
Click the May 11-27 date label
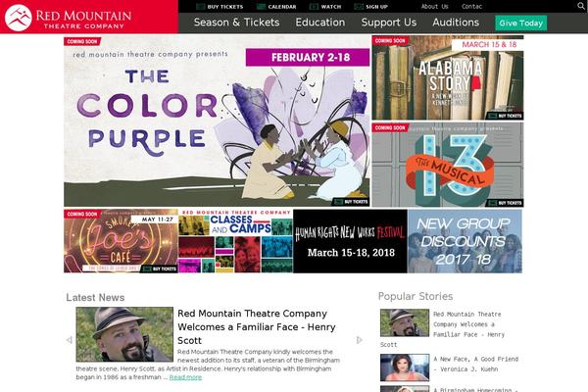click(155, 220)
